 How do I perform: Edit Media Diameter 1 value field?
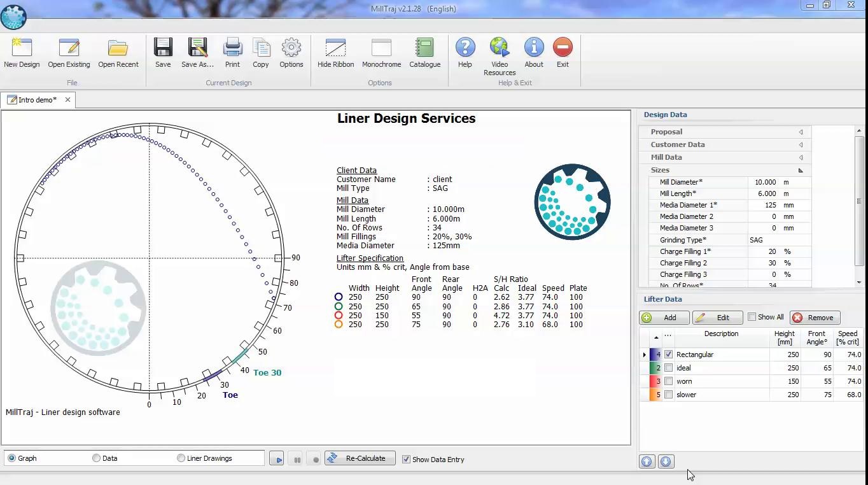779,205
